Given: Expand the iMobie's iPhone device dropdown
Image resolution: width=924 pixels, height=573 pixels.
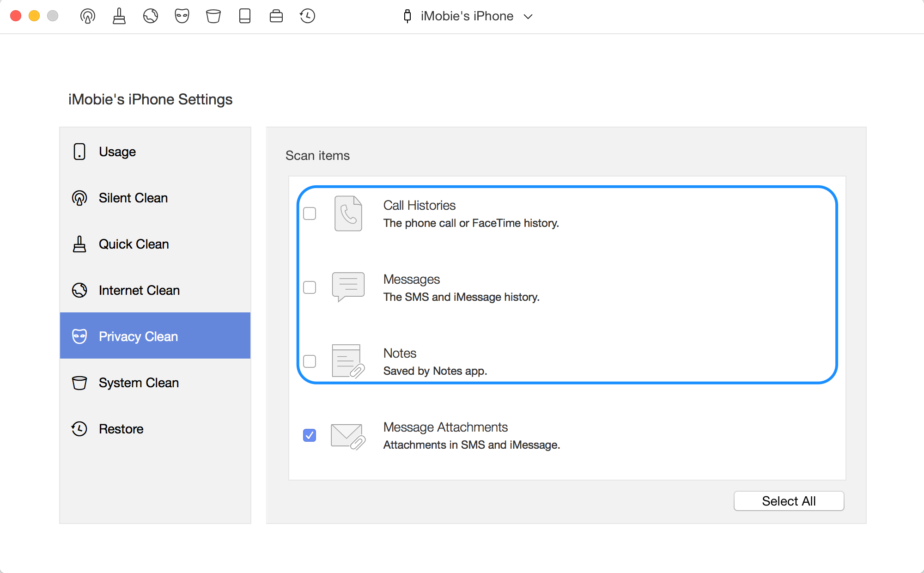Looking at the screenshot, I should coord(528,17).
